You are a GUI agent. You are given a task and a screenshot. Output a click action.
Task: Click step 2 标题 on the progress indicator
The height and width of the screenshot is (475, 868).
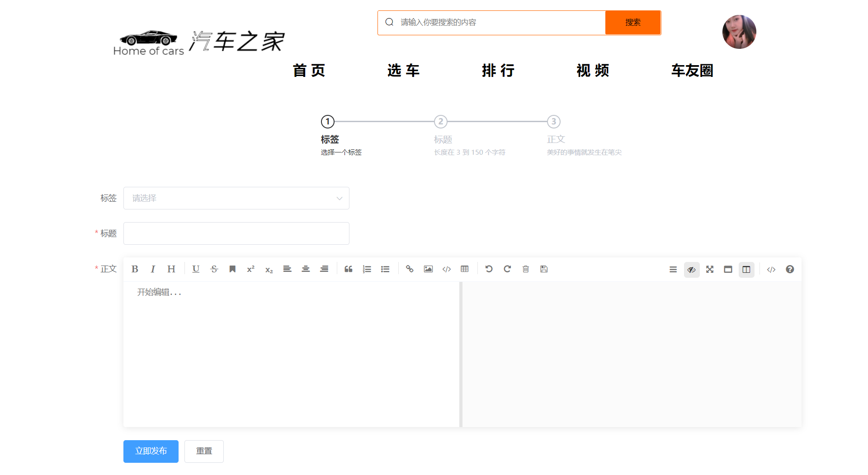(x=441, y=121)
